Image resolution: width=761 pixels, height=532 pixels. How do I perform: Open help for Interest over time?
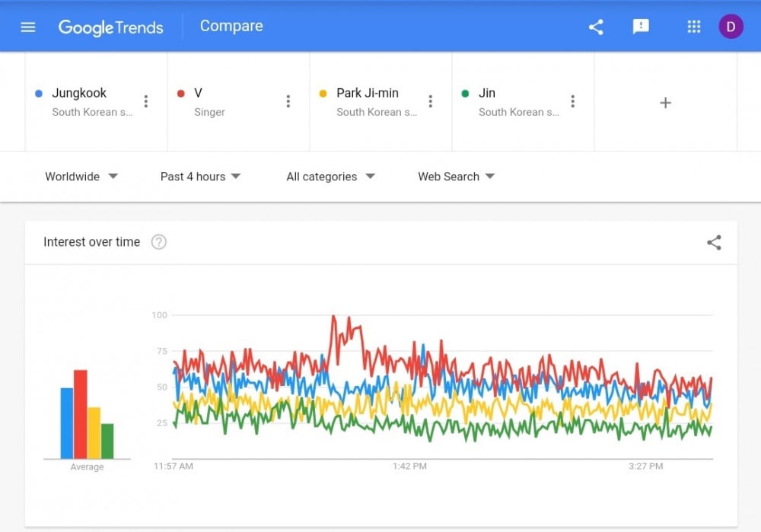pos(159,242)
